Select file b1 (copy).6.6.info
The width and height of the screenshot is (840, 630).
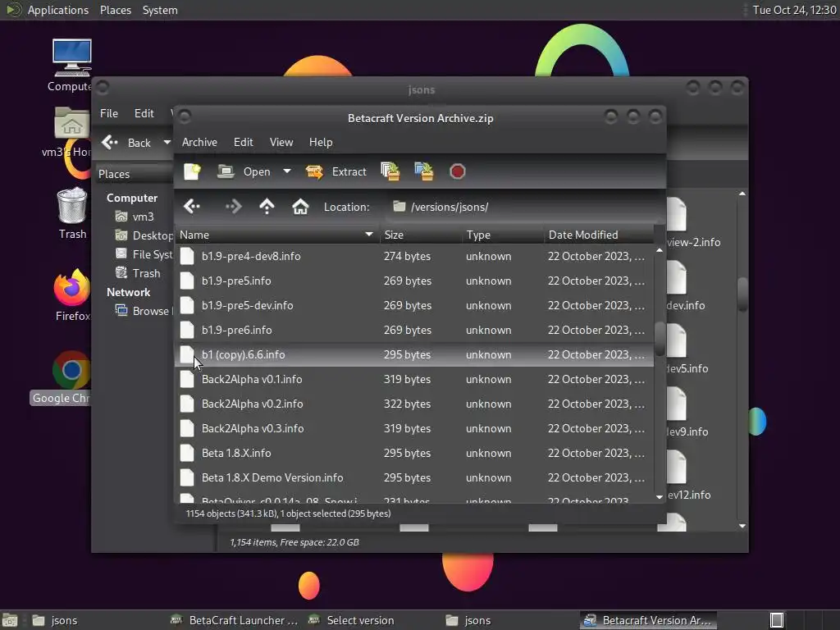tap(414, 354)
